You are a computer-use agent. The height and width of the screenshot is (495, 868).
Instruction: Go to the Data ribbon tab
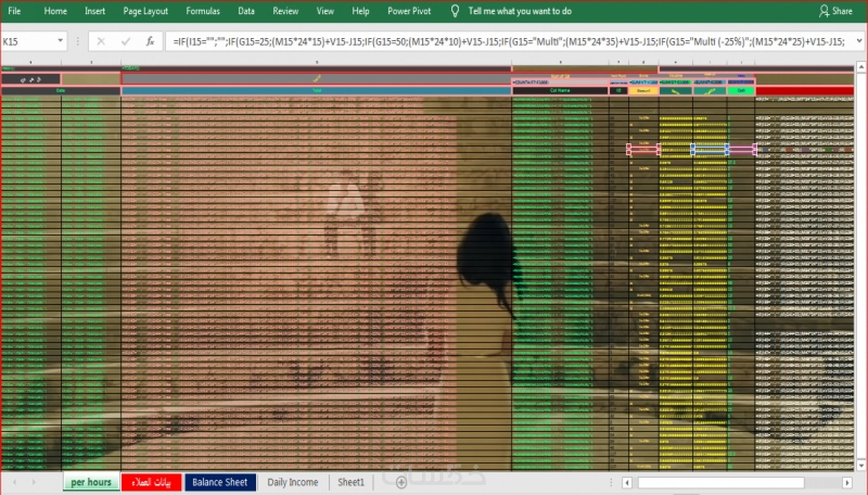[x=246, y=11]
